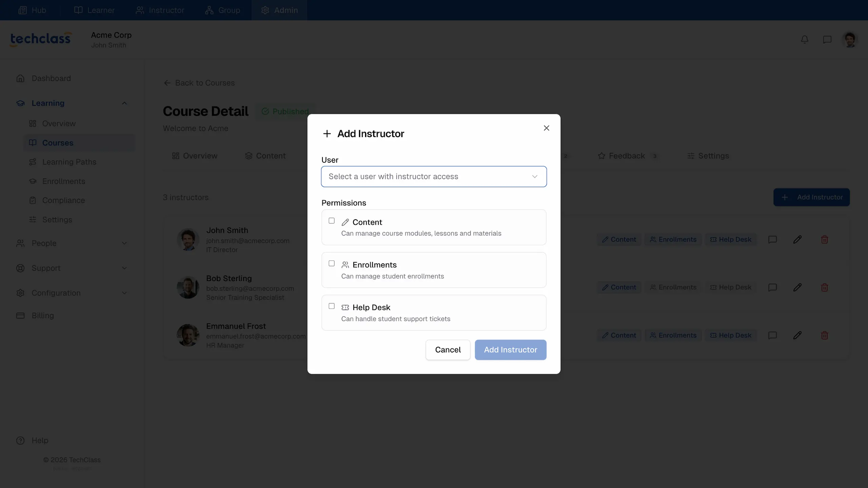Enable the Content permission checkbox

tap(332, 221)
